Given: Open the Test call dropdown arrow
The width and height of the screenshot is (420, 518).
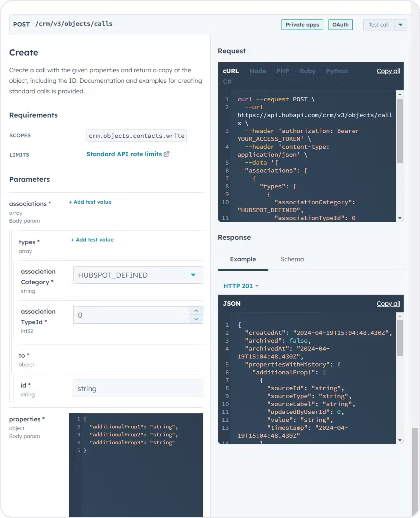Looking at the screenshot, I should click(400, 25).
